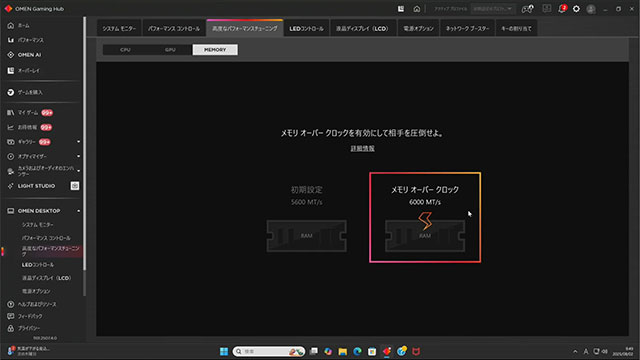Select 高度なパフォーマンスチューニング in the sidebar
Viewport: 640px width, 360px height.
click(x=51, y=251)
